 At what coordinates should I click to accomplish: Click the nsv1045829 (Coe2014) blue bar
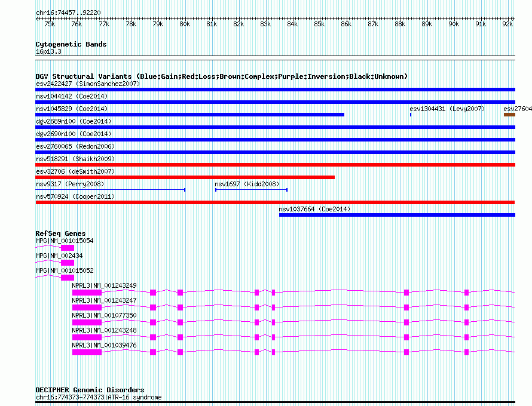pyautogui.click(x=189, y=115)
